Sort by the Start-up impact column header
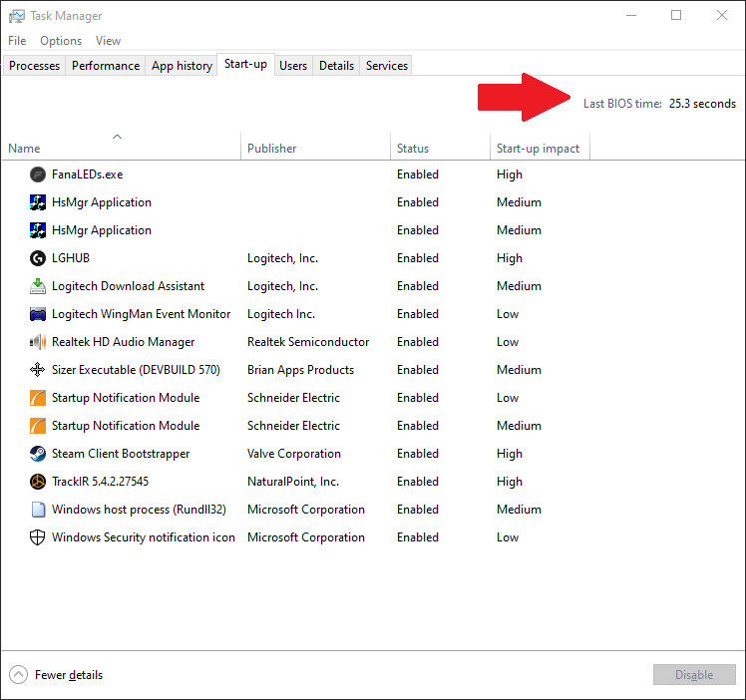 [x=540, y=146]
